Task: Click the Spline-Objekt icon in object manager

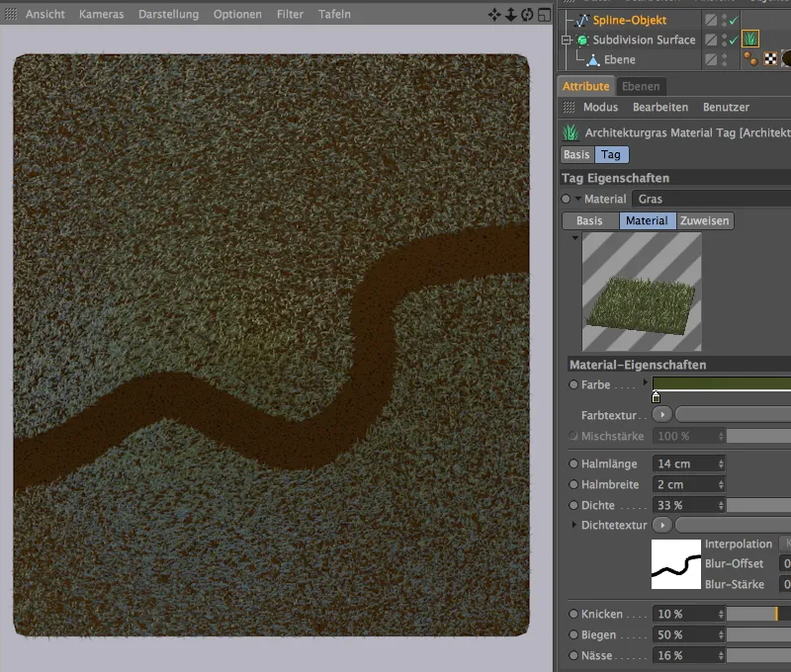Action: [x=582, y=20]
